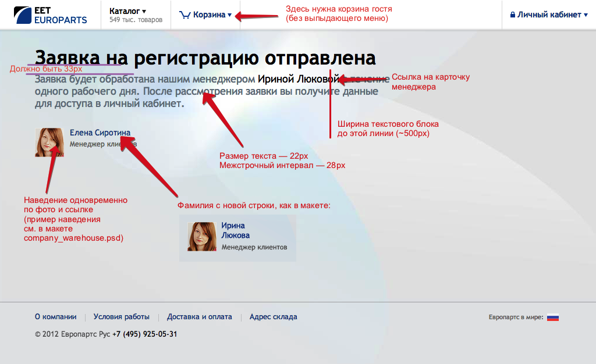Viewport: 596px width, 364px height.
Task: Click the shopping cart icon
Action: pyautogui.click(x=185, y=15)
